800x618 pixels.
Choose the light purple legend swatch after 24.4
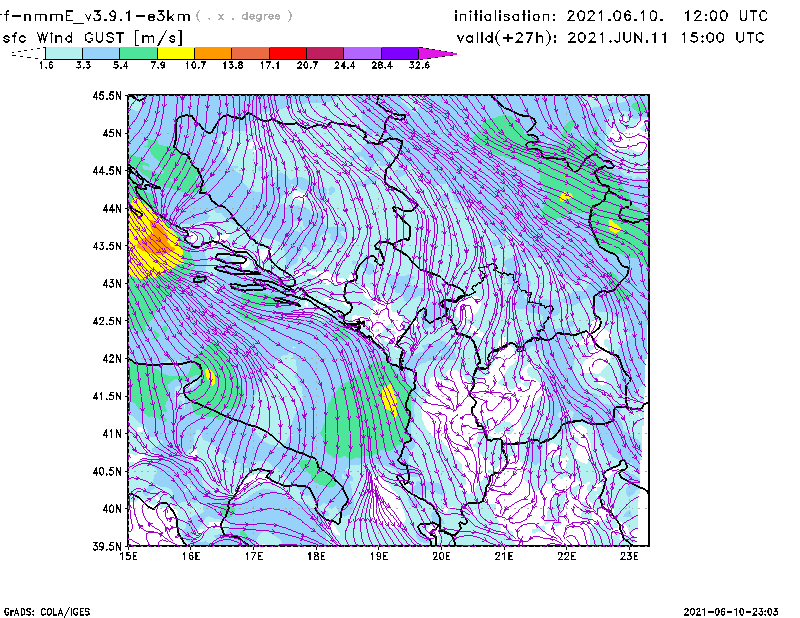point(362,53)
